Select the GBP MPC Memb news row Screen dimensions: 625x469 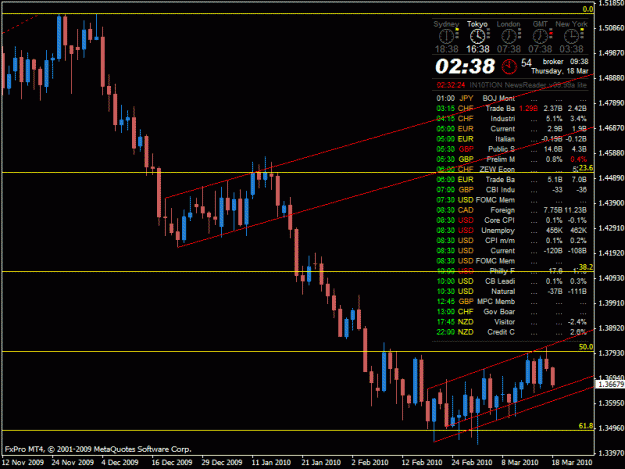click(511, 301)
